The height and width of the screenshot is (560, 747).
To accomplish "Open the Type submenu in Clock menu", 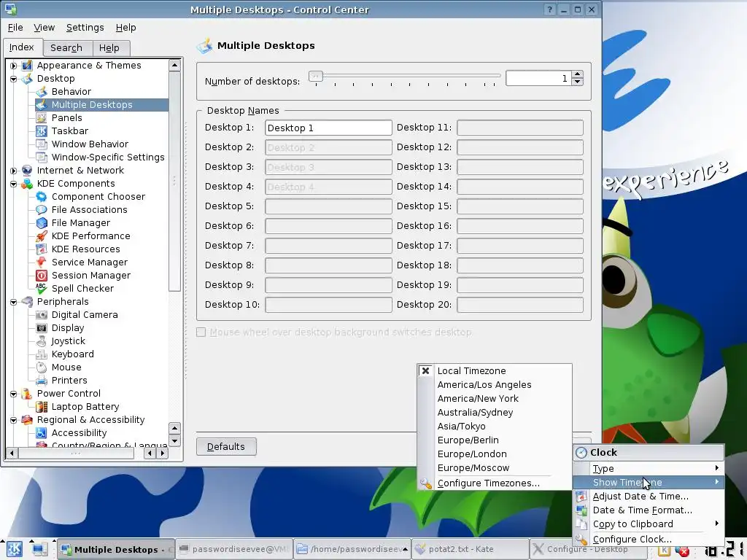I will pos(649,469).
